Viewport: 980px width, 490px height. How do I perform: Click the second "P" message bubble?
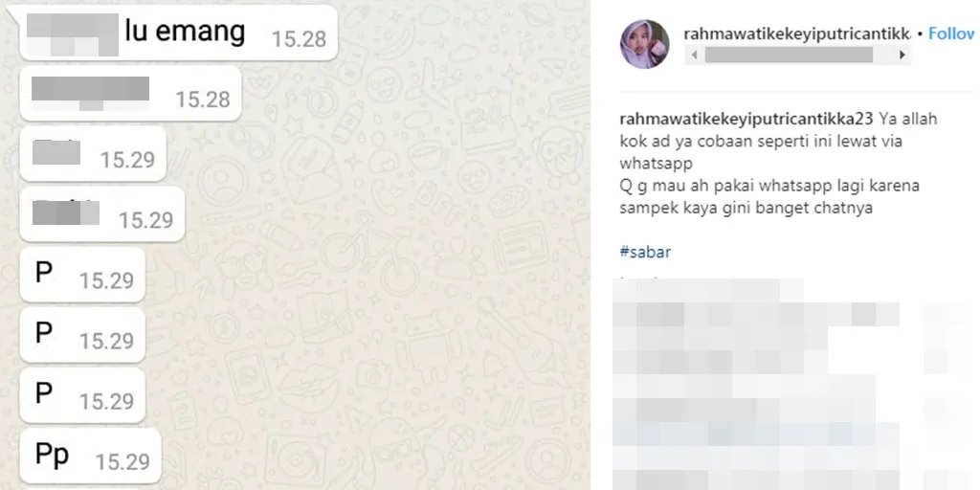point(82,335)
